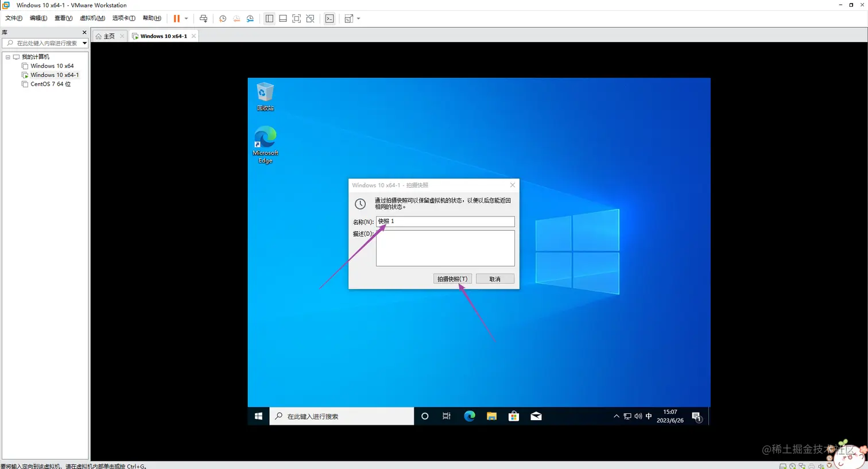The width and height of the screenshot is (868, 469).
Task: Open Mail app on guest taskbar
Action: click(536, 416)
